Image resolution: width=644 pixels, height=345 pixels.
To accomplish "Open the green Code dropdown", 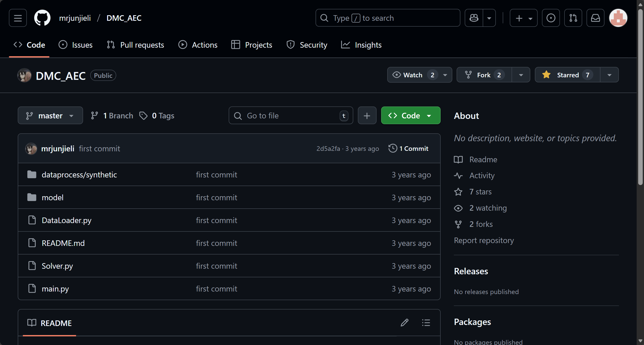I will 411,116.
